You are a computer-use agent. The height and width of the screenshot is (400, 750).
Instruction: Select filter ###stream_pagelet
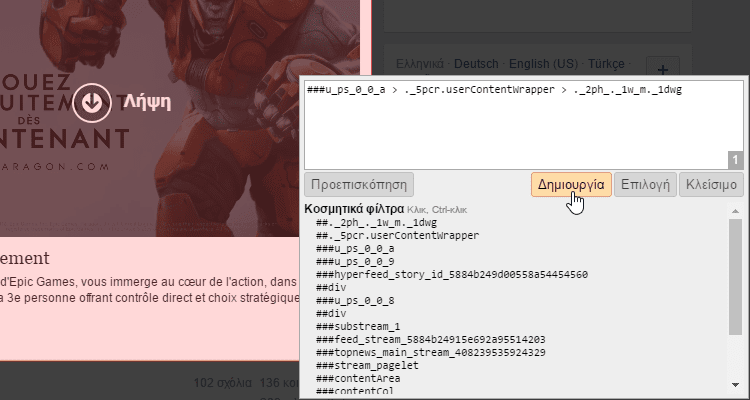coord(367,365)
